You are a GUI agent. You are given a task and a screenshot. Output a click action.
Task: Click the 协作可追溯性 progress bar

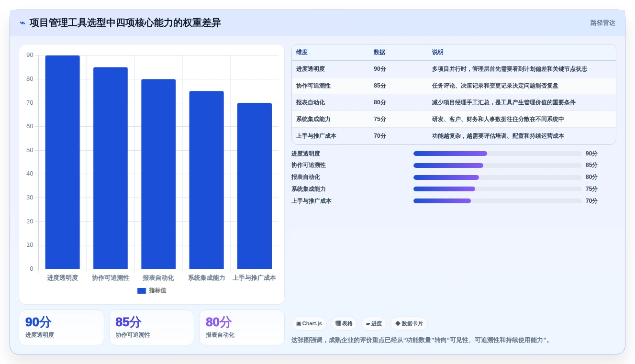(x=498, y=165)
